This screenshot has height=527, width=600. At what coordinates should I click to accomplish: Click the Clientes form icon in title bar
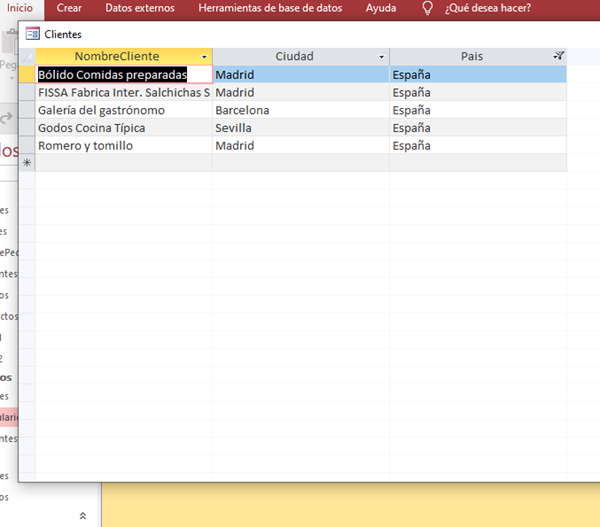[x=32, y=34]
